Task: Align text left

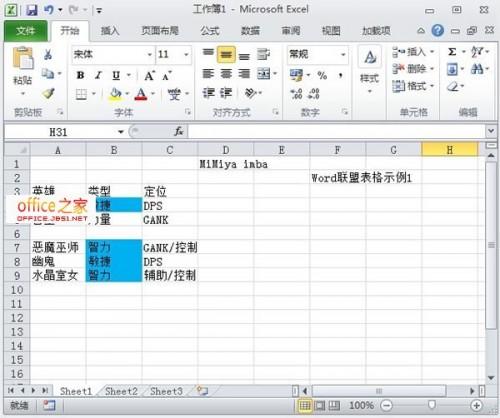Action: 208,74
